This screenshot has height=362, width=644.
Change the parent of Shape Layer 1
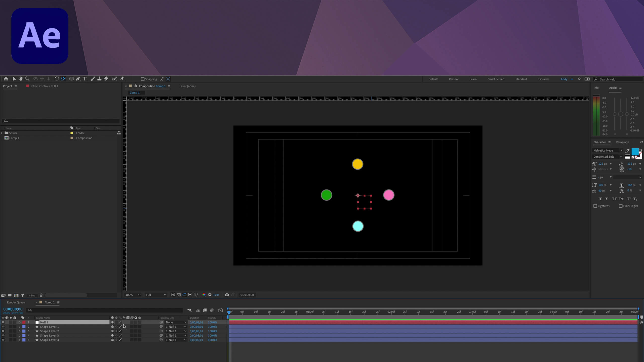coord(175,327)
